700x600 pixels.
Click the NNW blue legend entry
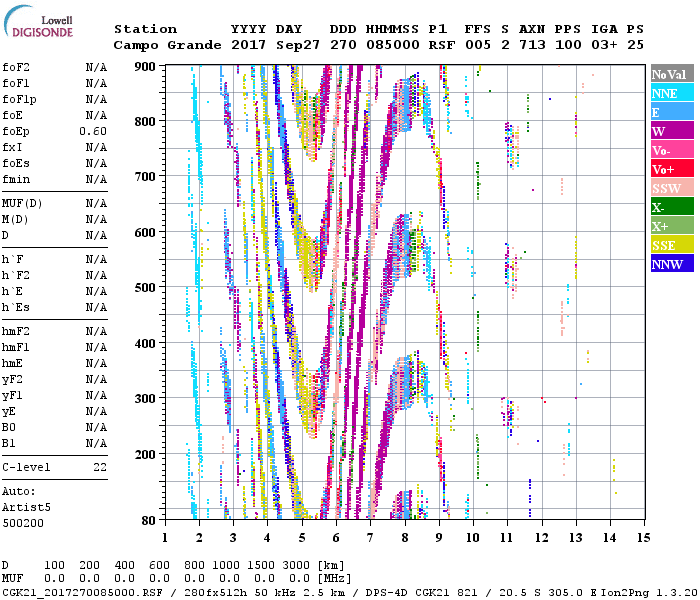670,264
